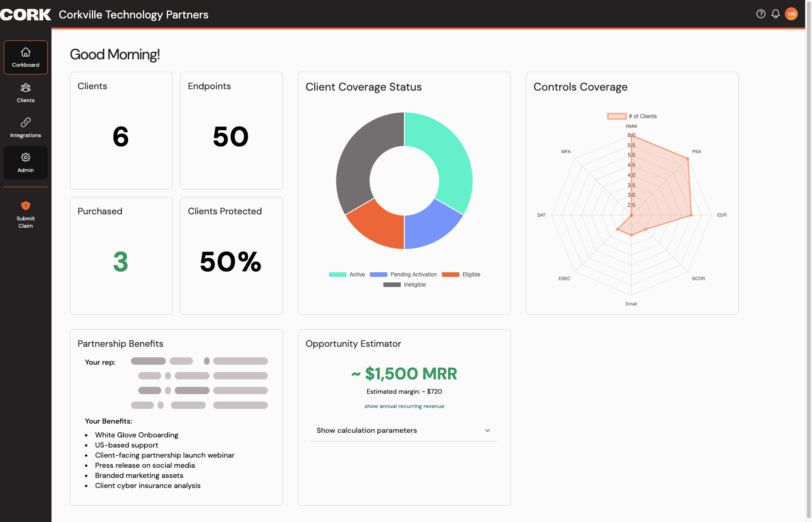Click the Opportunity Estimator heading
This screenshot has height=522, width=812.
(353, 344)
